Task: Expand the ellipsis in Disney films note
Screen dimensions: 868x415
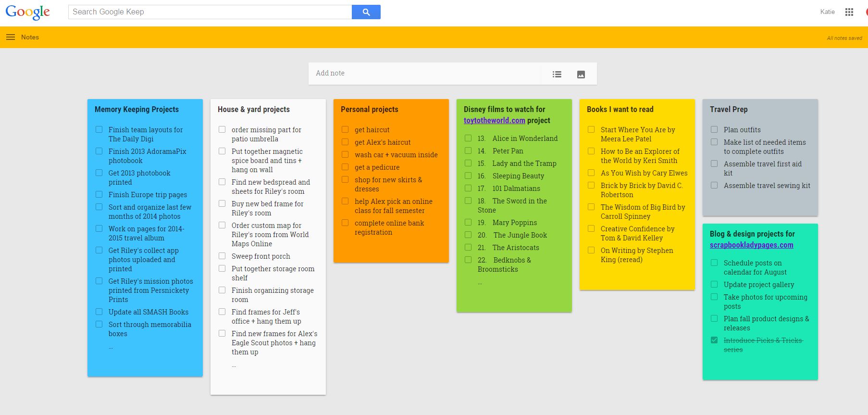Action: click(x=480, y=283)
